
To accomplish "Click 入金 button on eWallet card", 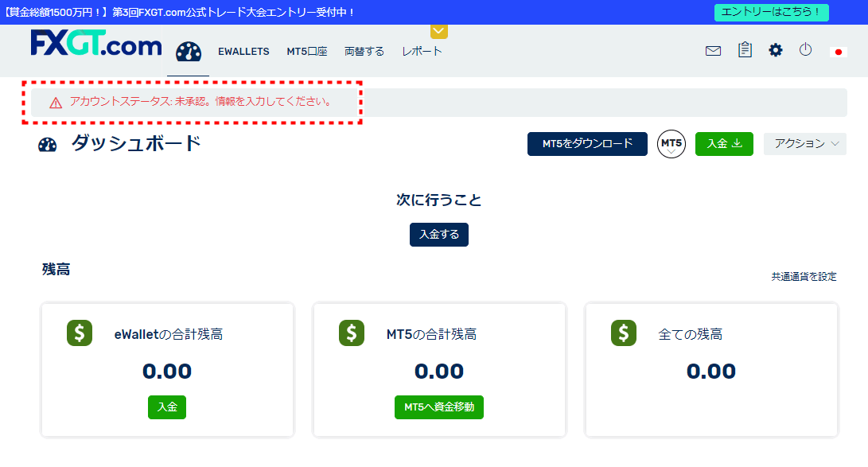I will [167, 407].
